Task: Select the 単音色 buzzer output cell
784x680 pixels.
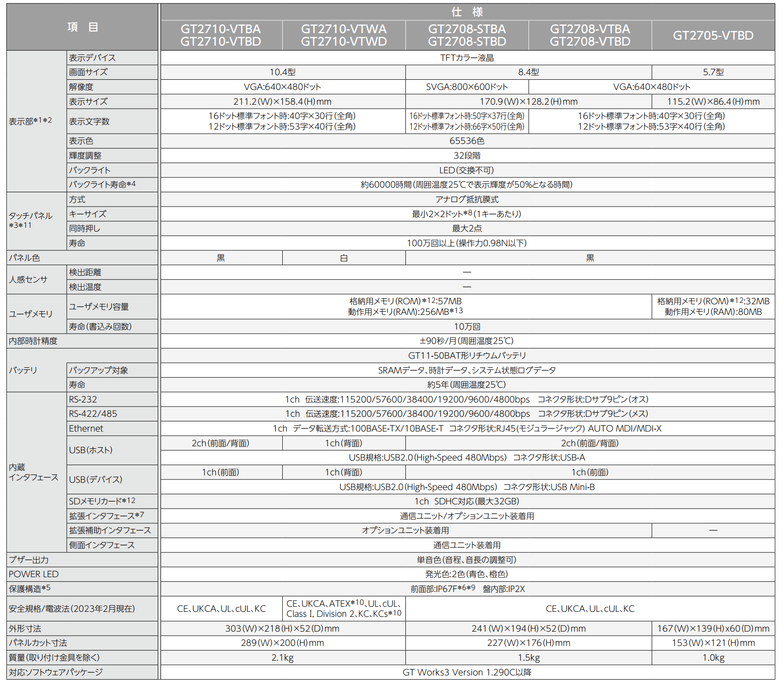Action: coord(467,560)
